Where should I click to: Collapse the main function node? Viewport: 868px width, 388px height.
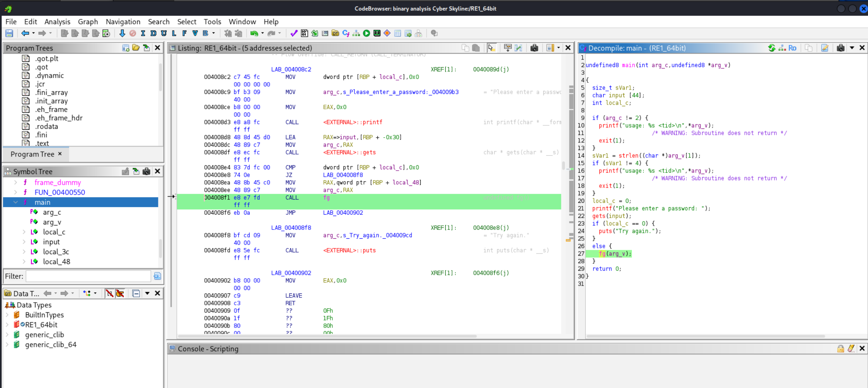pyautogui.click(x=16, y=202)
